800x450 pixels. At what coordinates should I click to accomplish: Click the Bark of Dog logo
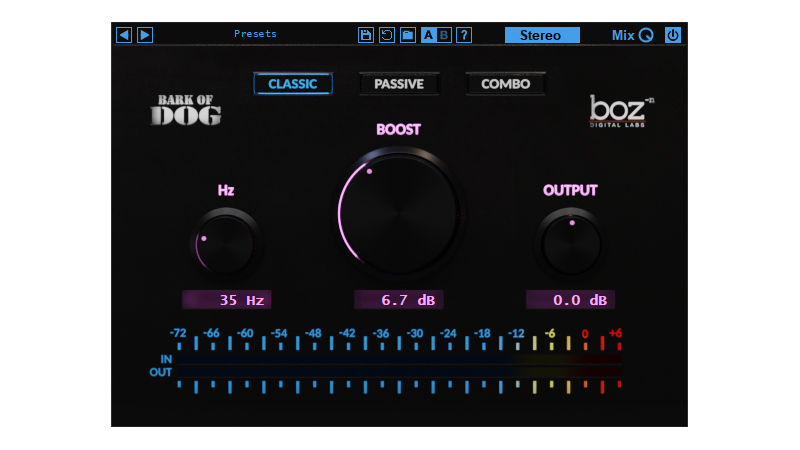click(x=186, y=110)
